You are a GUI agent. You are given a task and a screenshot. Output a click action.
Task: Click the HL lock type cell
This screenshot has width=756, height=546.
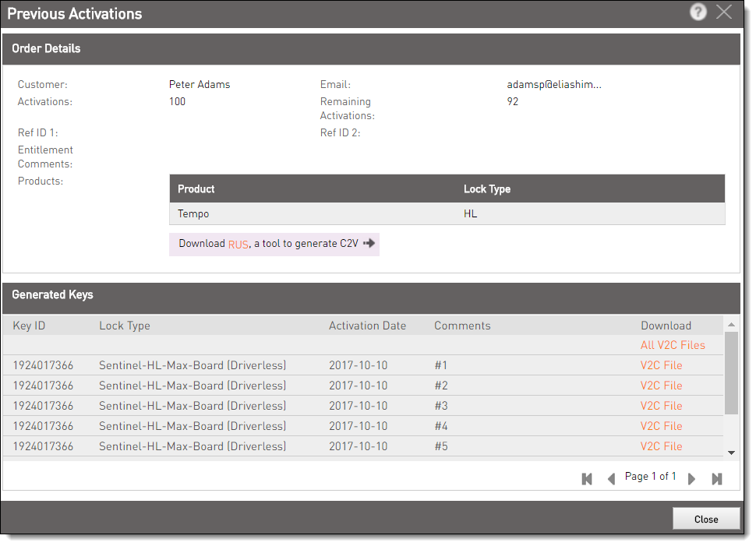470,213
